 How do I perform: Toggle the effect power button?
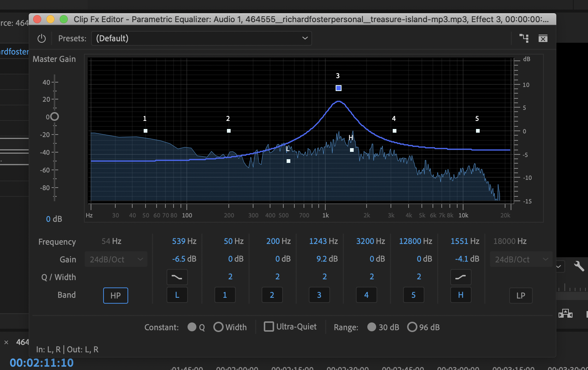[42, 38]
